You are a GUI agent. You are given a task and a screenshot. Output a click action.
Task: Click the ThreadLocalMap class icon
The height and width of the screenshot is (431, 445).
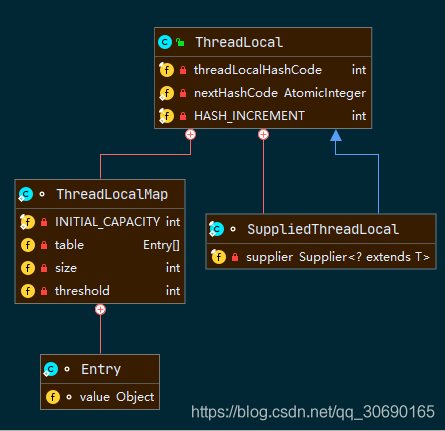pos(25,194)
